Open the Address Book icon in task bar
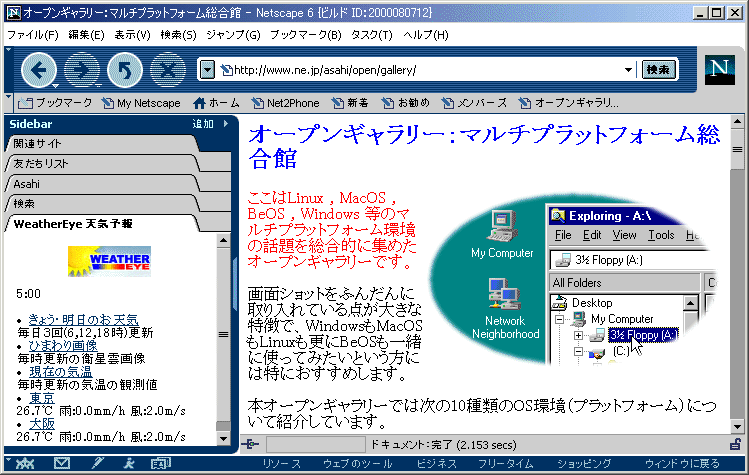 pos(160,463)
